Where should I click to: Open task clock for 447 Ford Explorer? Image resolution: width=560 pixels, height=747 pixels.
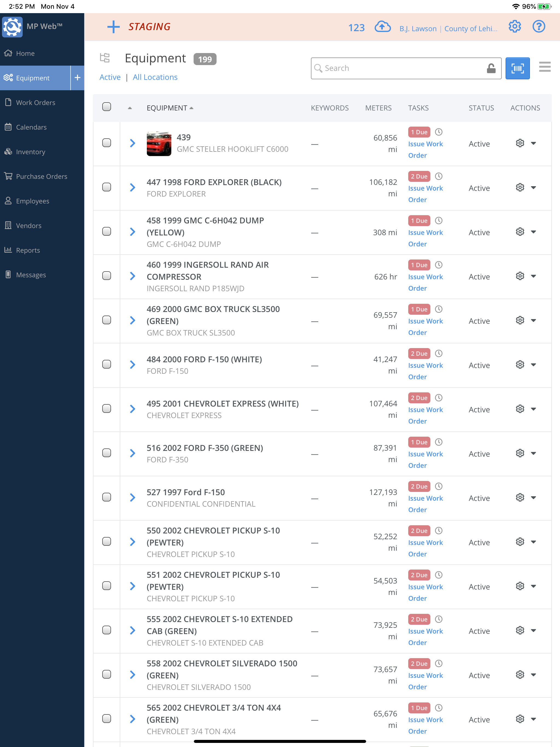pos(438,176)
